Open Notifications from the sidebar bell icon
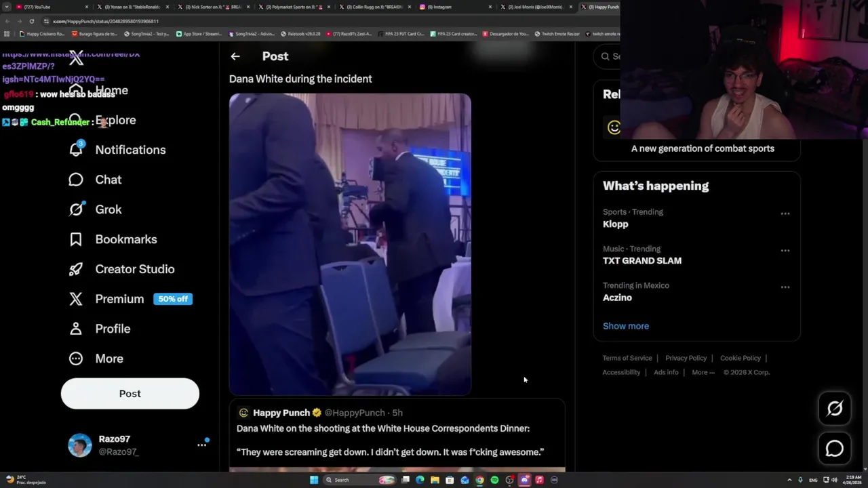Viewport: 868px width, 488px height. [76, 150]
